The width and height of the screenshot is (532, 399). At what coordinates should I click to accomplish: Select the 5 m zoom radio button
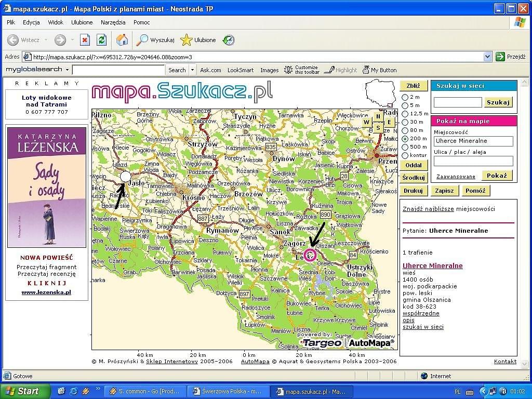(x=405, y=105)
